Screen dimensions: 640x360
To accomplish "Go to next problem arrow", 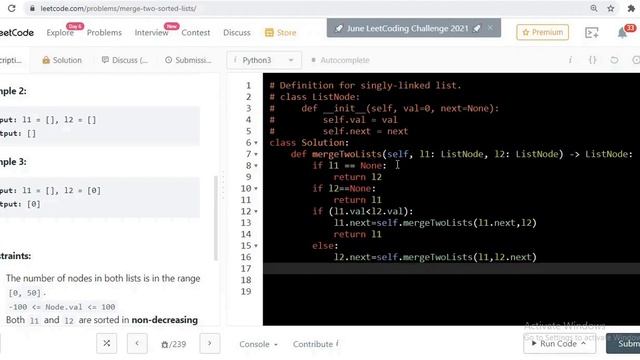I will tap(210, 344).
